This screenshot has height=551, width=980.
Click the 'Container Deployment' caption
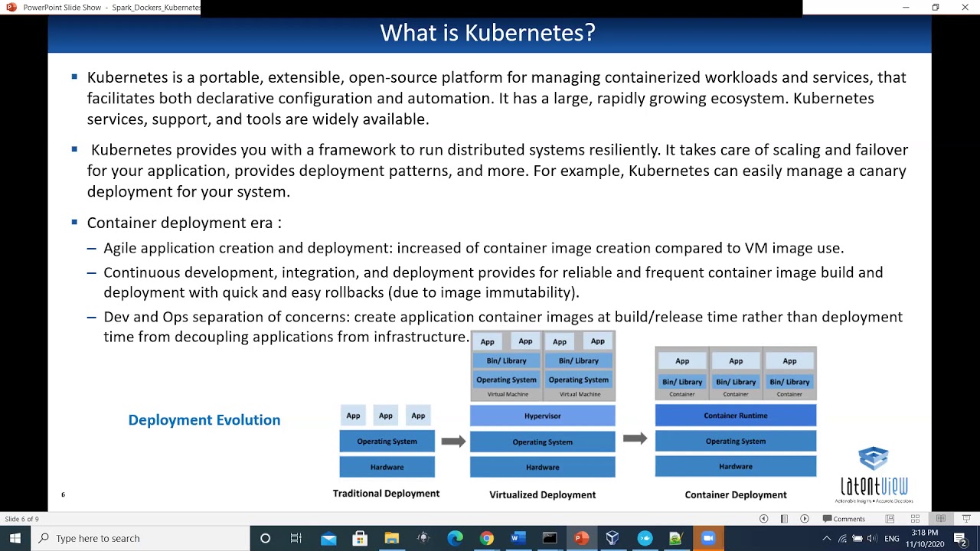point(736,494)
